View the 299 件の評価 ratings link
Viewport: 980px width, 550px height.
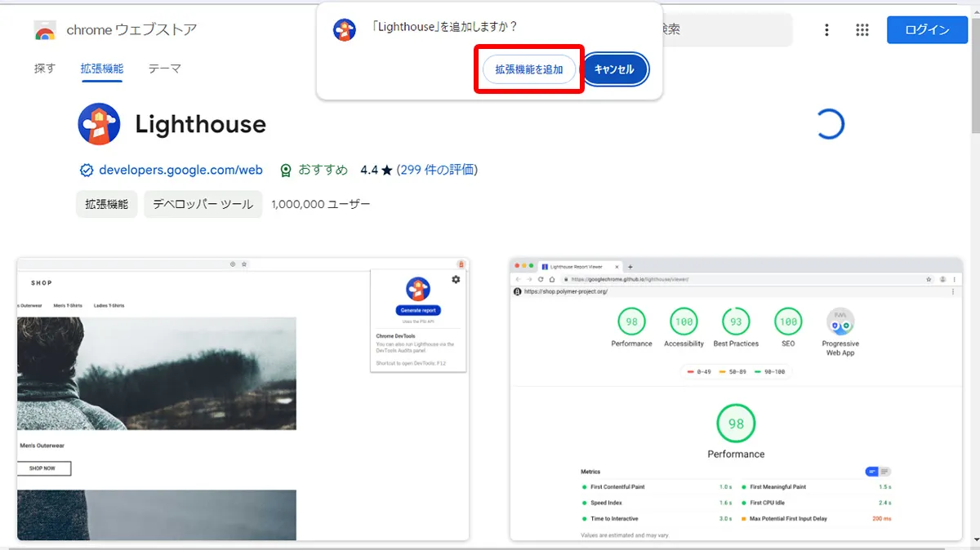(437, 171)
